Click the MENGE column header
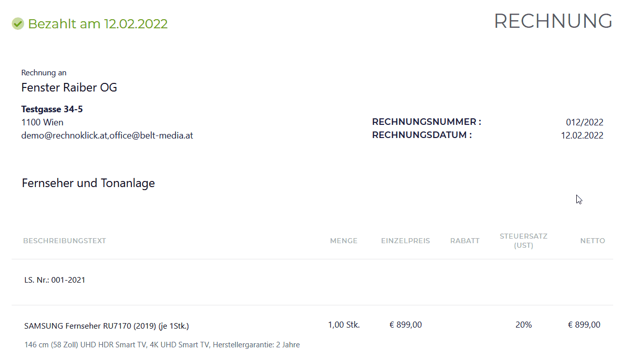644x362 pixels. [344, 241]
